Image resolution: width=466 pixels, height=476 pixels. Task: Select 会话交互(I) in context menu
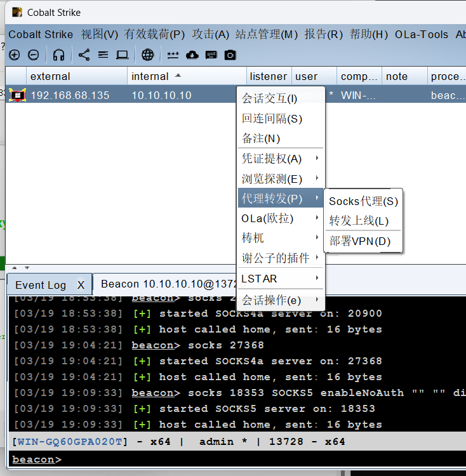coord(281,98)
